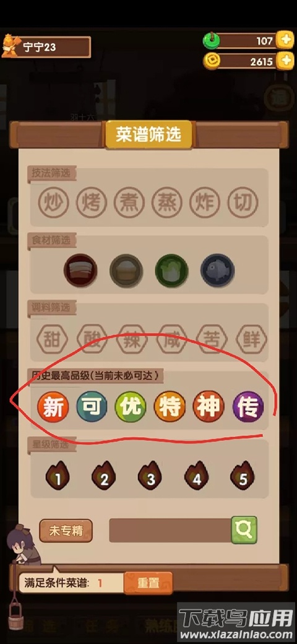
Task: Toggle the 蒸 cooking technique filter
Action: tap(167, 202)
